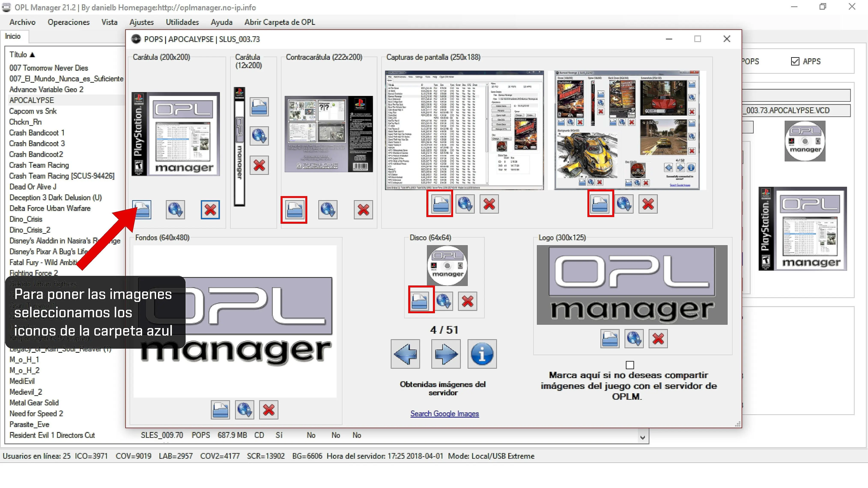The image size is (868, 488).
Task: Open the Vista menu
Action: [x=109, y=22]
